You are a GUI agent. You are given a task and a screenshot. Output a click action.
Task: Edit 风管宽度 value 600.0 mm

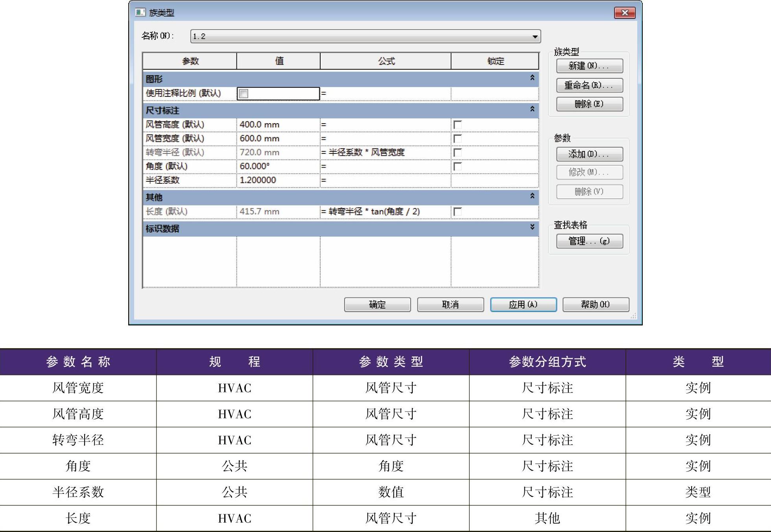[278, 139]
